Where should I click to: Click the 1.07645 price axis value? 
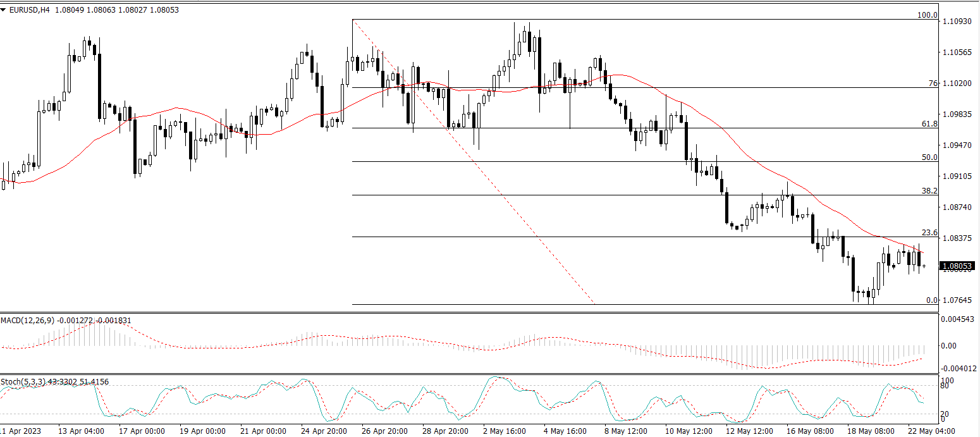pos(957,300)
